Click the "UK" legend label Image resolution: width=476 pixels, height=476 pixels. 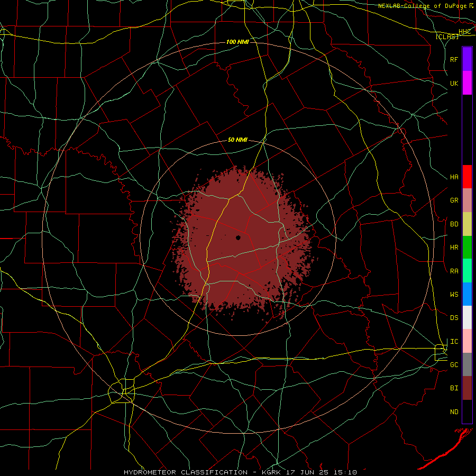click(x=454, y=83)
